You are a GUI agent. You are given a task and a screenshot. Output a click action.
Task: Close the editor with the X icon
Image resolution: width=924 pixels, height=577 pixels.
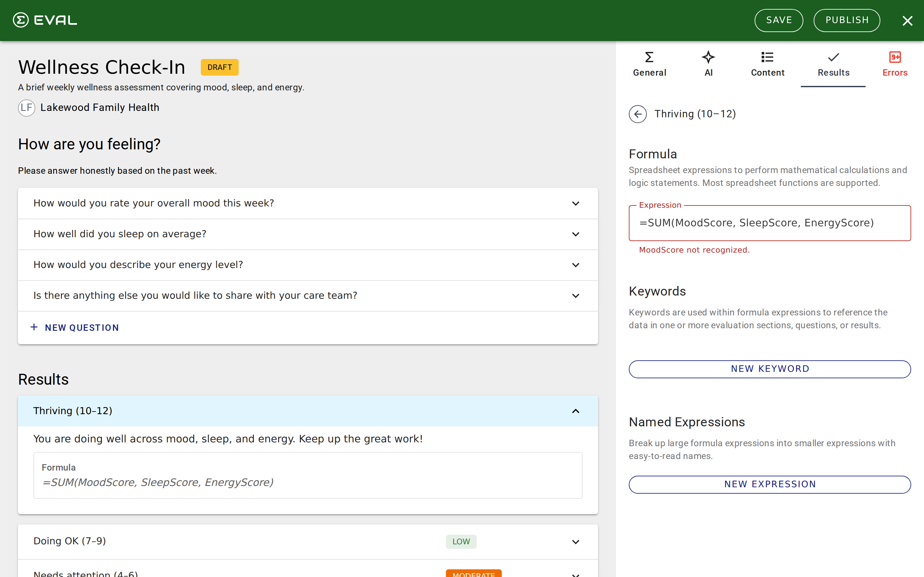tap(907, 21)
